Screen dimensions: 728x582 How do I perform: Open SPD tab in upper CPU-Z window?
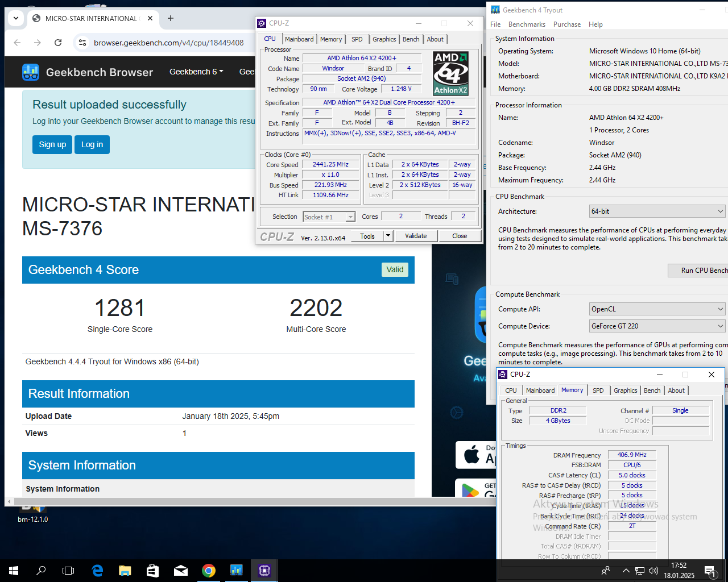[x=357, y=39]
